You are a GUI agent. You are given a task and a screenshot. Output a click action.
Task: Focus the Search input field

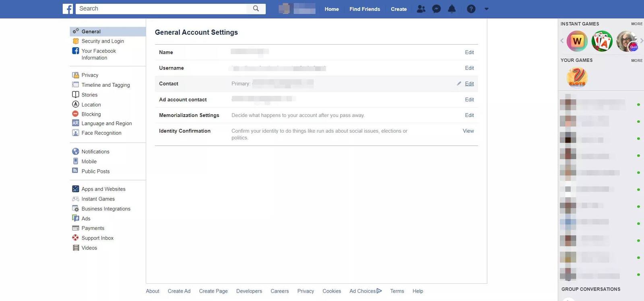click(x=161, y=9)
